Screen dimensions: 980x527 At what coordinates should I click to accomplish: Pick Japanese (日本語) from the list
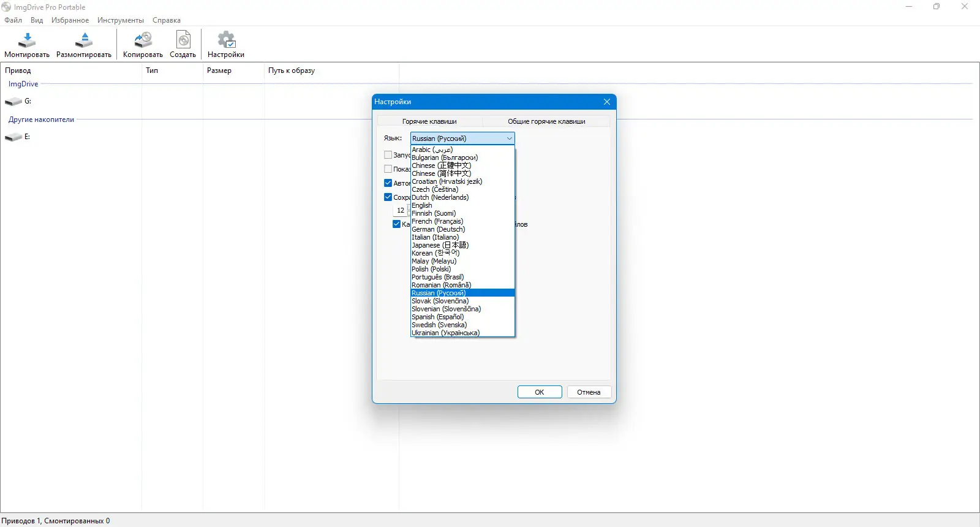[x=462, y=245]
